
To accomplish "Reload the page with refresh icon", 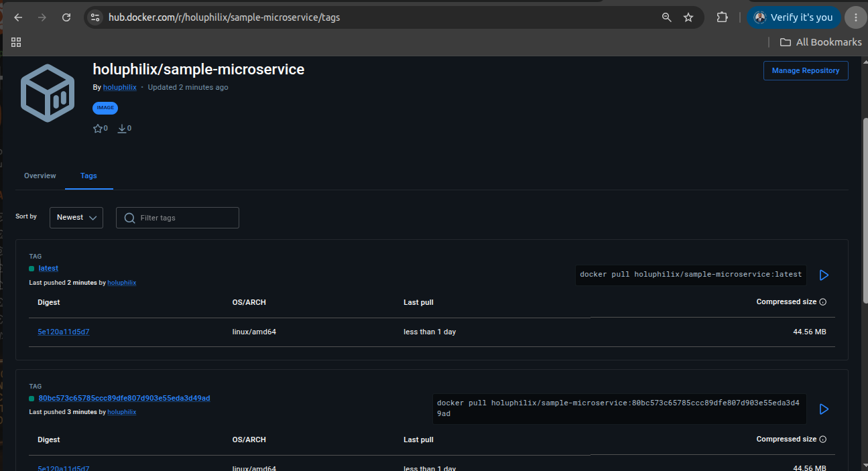I will [x=66, y=17].
